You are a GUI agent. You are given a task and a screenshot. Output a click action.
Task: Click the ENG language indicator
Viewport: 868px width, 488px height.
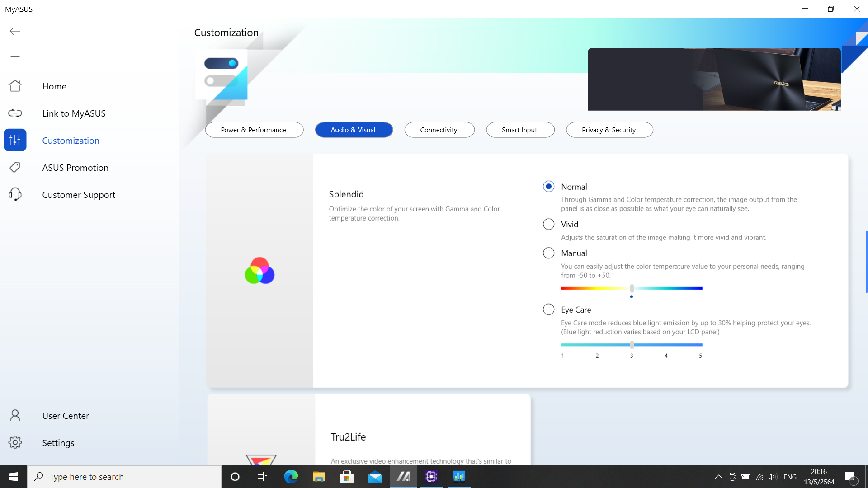click(x=790, y=477)
